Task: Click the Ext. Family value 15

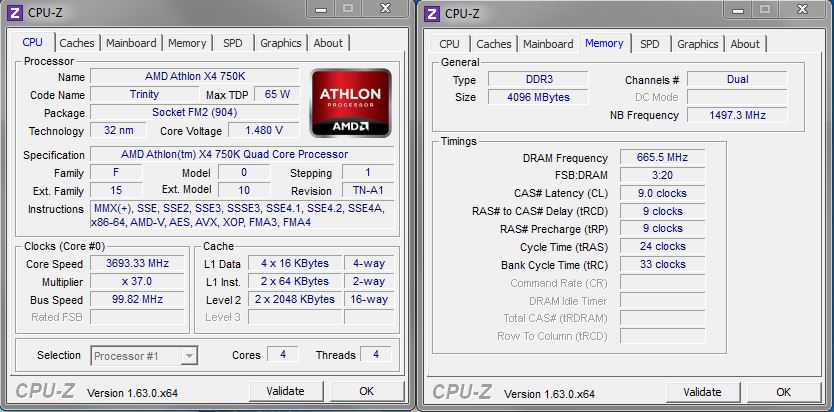Action: pyautogui.click(x=116, y=190)
